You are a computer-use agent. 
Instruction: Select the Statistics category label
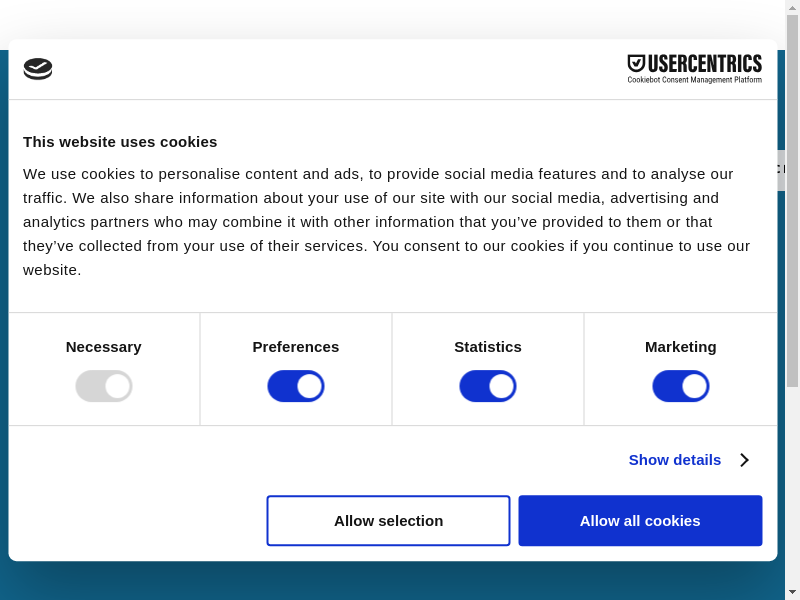(488, 347)
